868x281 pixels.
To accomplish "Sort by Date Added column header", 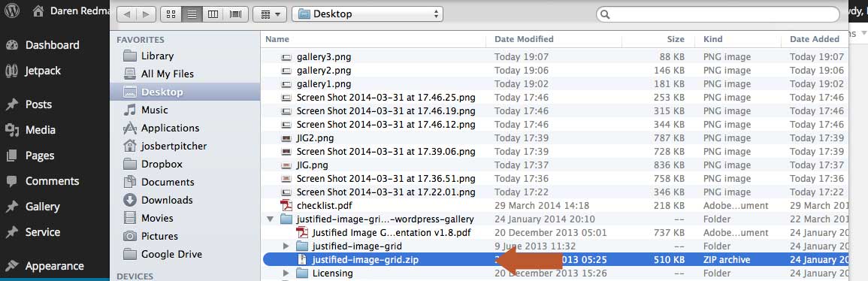I will point(815,39).
